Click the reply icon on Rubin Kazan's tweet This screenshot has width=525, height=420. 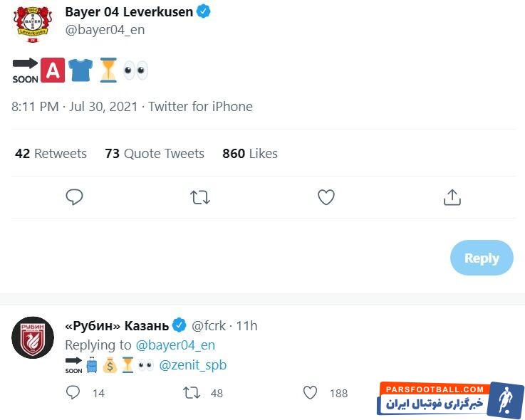point(73,392)
